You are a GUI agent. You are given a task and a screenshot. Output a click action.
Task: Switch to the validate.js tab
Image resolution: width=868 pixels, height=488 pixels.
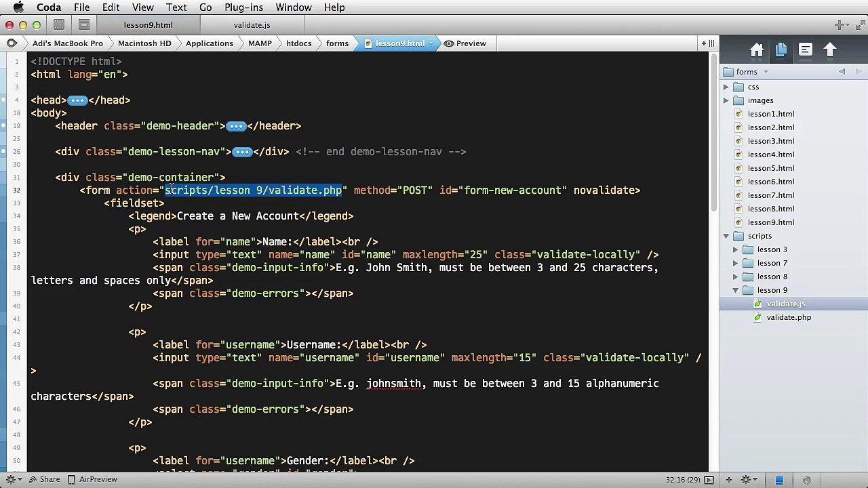(x=252, y=25)
